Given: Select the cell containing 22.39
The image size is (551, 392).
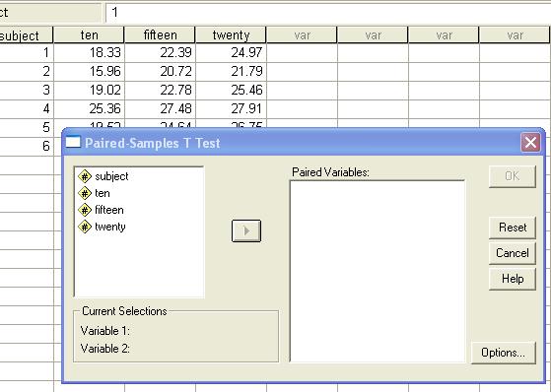Looking at the screenshot, I should coord(160,52).
